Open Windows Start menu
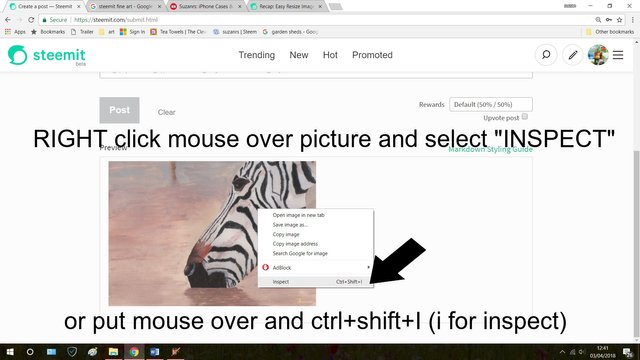Viewport: 640px width, 360px height. tap(10, 352)
